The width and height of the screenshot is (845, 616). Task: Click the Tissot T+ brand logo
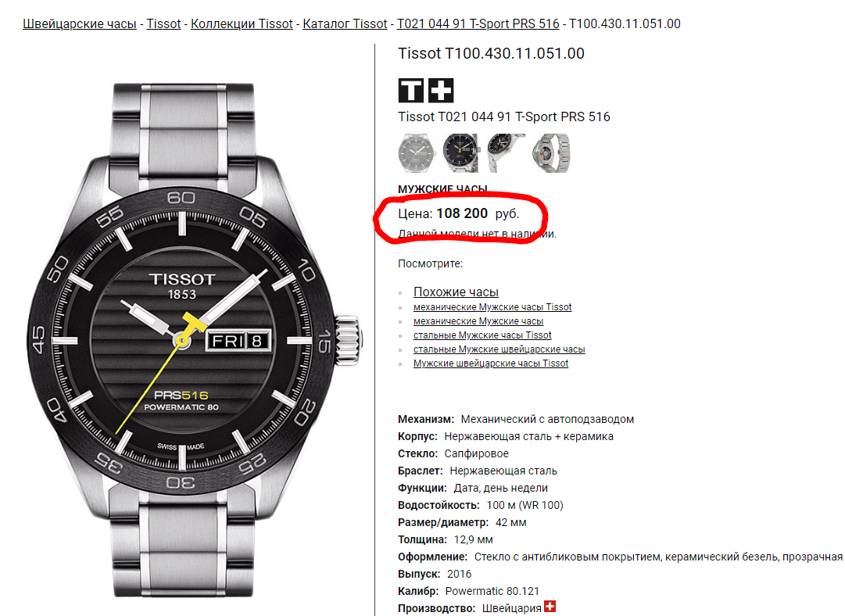(x=426, y=90)
